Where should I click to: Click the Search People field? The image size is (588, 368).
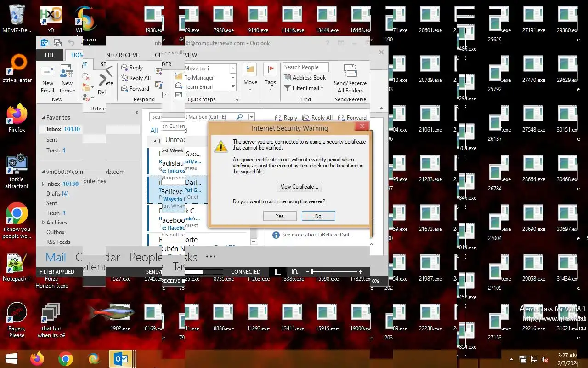point(305,67)
